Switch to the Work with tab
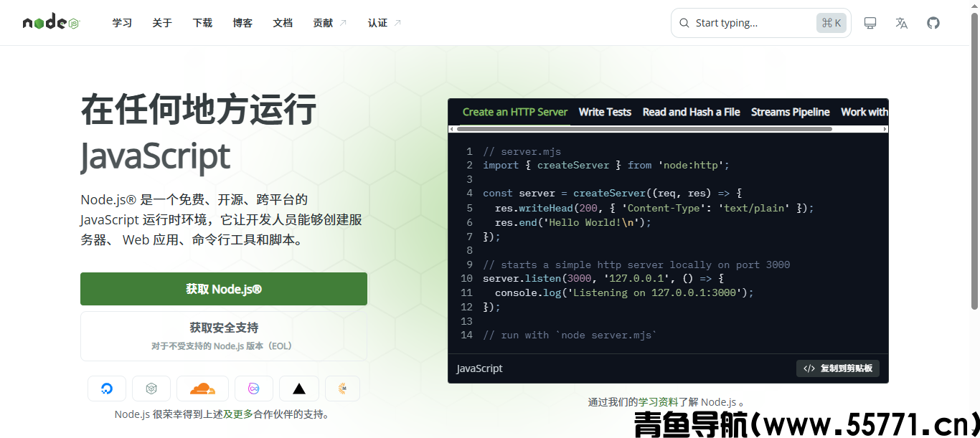The image size is (980, 438). pyautogui.click(x=864, y=112)
